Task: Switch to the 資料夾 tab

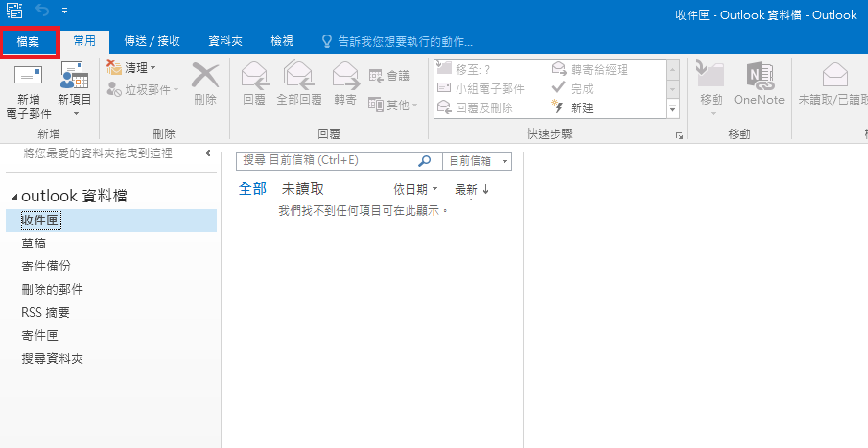Action: tap(225, 41)
